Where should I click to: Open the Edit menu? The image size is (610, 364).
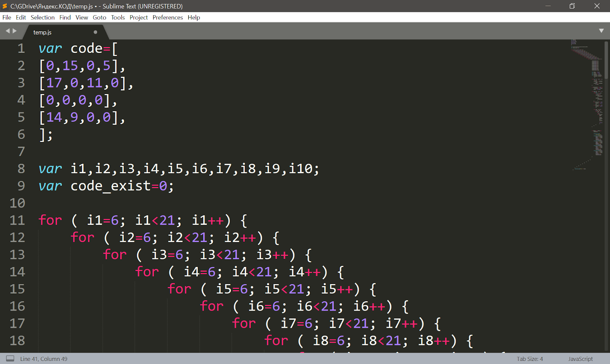[x=21, y=18]
